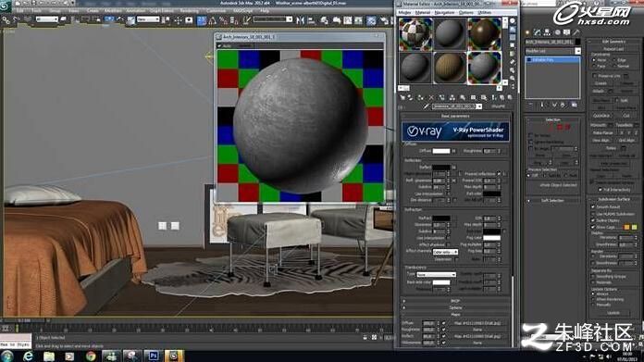The width and height of the screenshot is (644, 362).
Task: Expand the BRDF rollout
Action: [x=455, y=301]
